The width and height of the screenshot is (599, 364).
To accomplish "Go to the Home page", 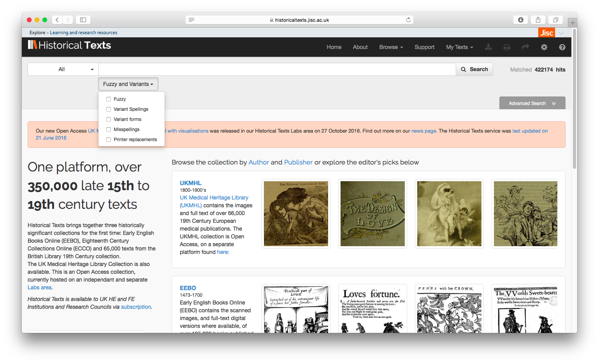I will click(x=334, y=47).
